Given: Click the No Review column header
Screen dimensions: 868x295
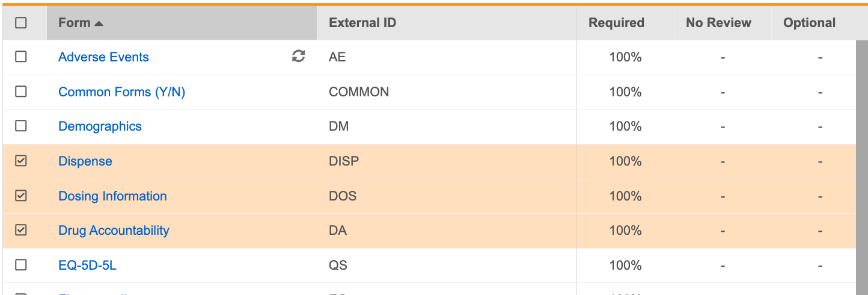Looking at the screenshot, I should [x=718, y=23].
